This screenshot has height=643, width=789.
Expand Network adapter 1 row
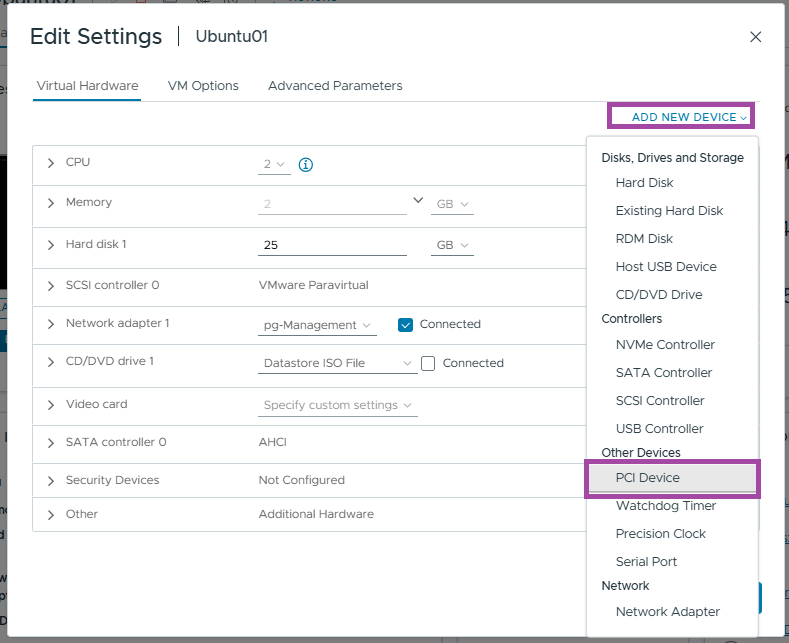coord(51,324)
